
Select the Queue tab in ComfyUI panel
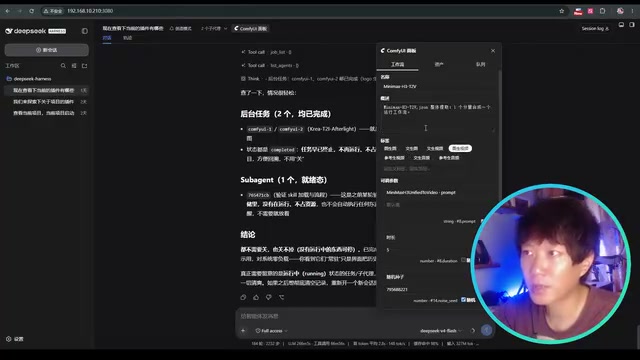(x=480, y=64)
